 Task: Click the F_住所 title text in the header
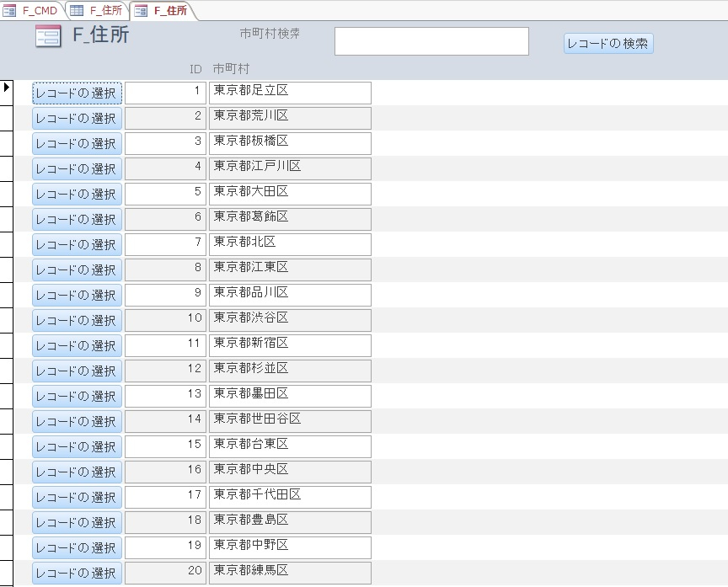click(x=99, y=37)
